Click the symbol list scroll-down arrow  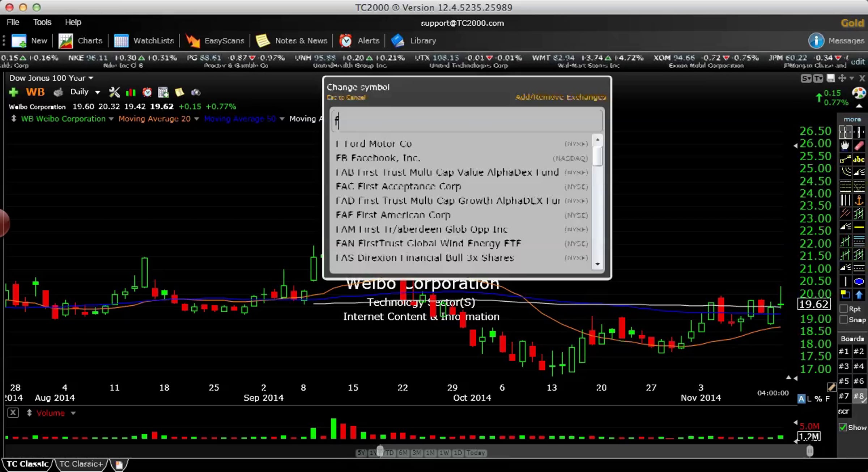[597, 264]
